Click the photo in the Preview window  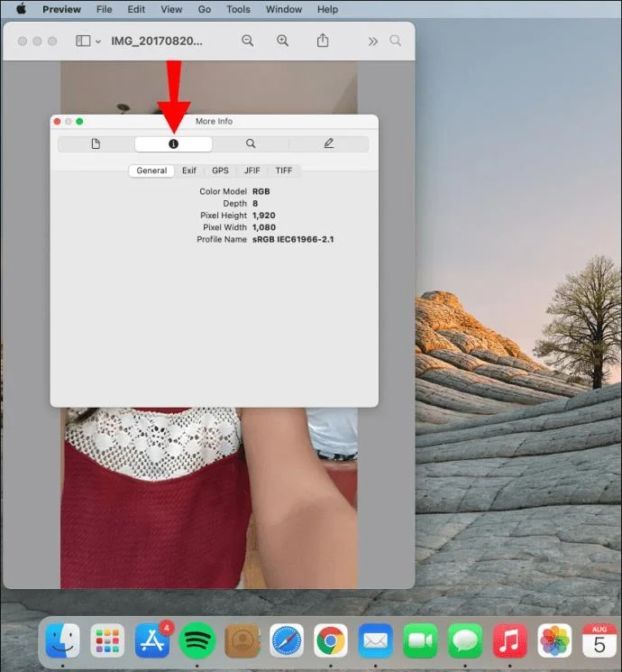coord(209,497)
